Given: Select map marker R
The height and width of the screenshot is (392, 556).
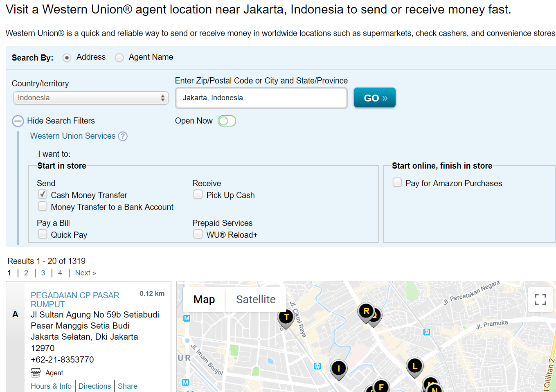Looking at the screenshot, I should pyautogui.click(x=366, y=312).
